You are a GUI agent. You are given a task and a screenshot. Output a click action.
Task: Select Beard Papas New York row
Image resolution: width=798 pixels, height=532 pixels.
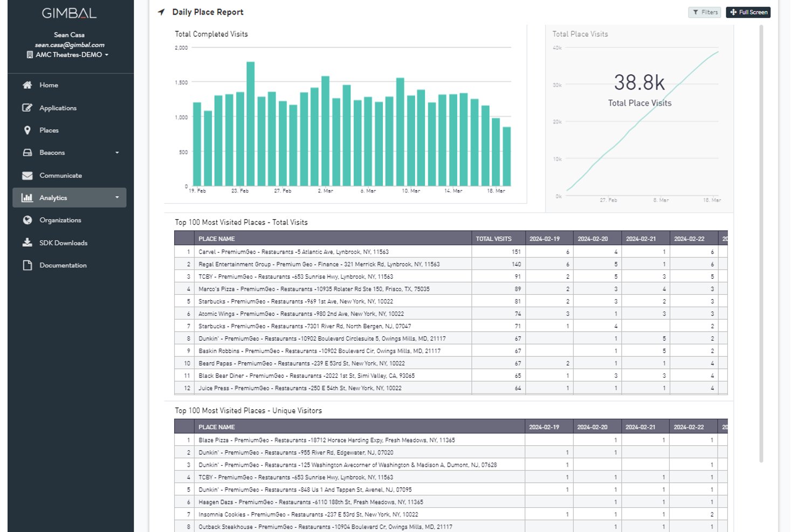coord(451,363)
